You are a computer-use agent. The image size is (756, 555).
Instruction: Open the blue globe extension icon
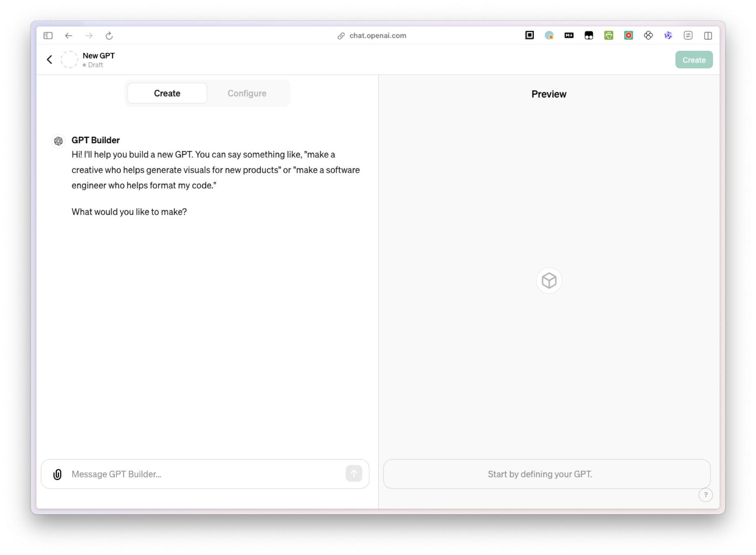click(549, 35)
